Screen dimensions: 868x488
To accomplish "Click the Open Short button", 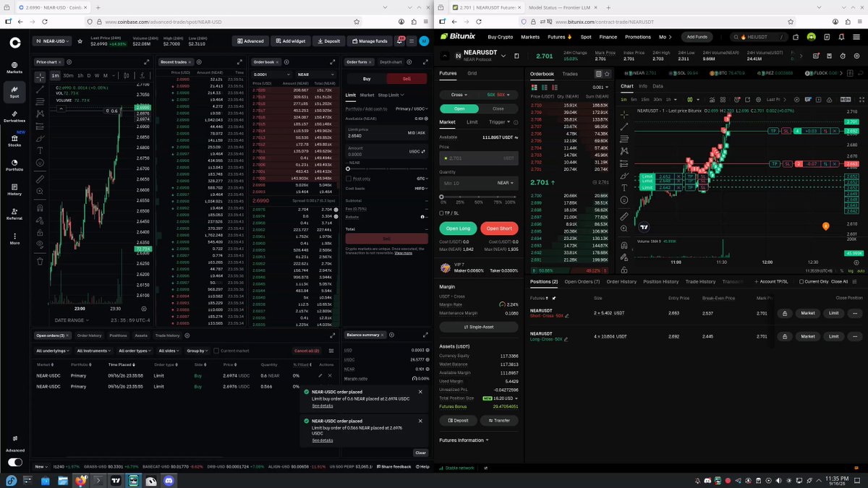I will (499, 228).
